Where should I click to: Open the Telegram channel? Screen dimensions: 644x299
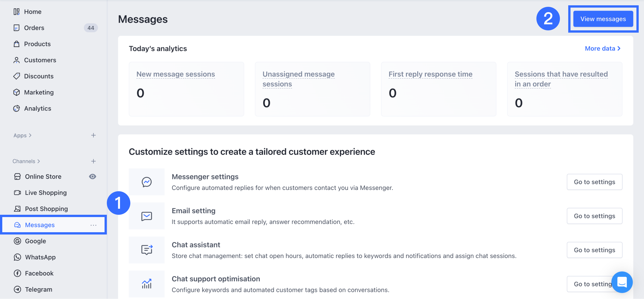[38, 289]
